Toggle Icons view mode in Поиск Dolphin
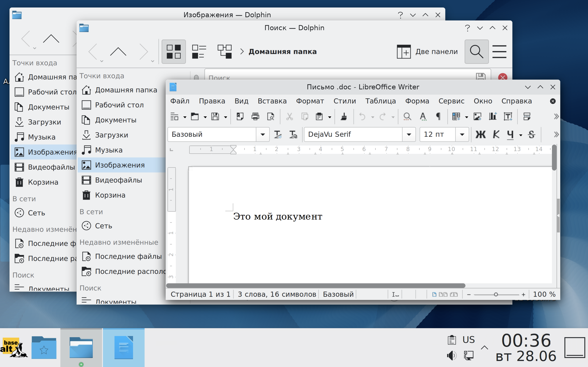 click(174, 52)
